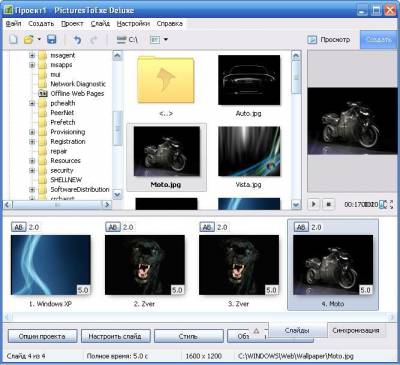Switch to the Синхронизация tab
The width and height of the screenshot is (400, 365).
click(356, 331)
